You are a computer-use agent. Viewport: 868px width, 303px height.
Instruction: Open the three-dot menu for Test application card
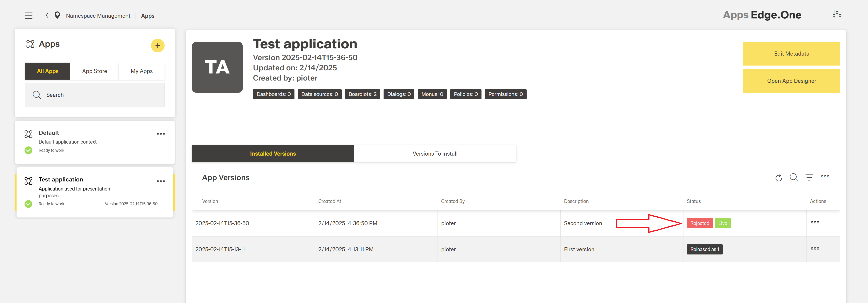(161, 181)
